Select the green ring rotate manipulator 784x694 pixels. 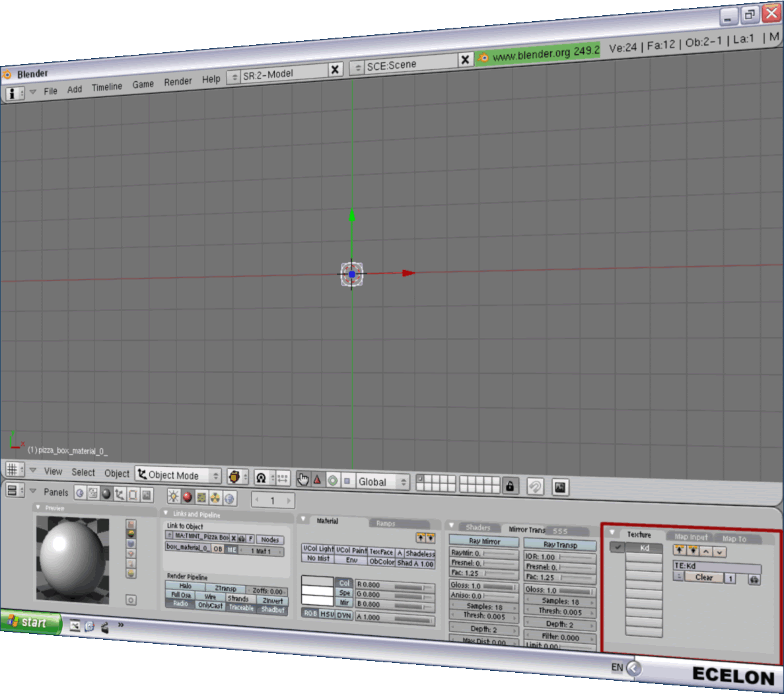[332, 481]
